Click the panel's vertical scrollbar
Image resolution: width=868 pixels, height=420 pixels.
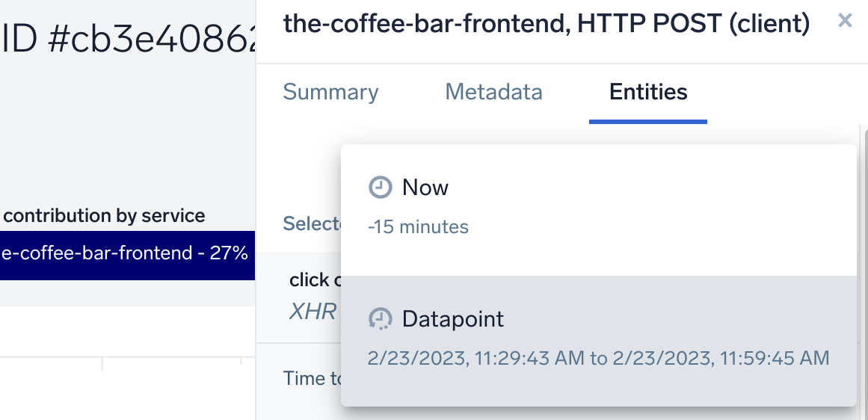coord(864,262)
